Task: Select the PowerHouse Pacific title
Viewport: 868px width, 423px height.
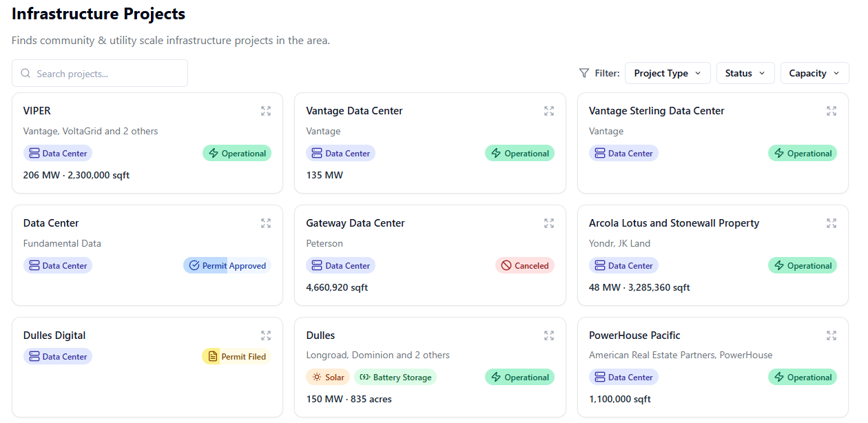Action: click(x=634, y=336)
